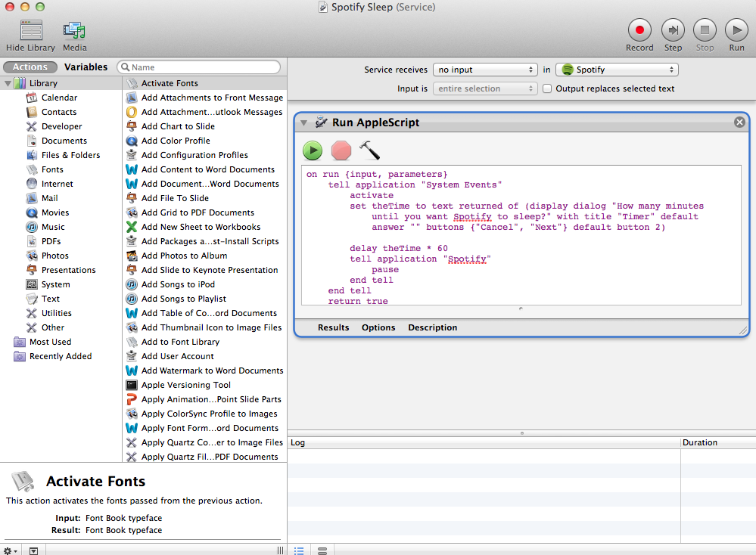756x555 pixels.
Task: Switch the log to flow view
Action: point(322,550)
